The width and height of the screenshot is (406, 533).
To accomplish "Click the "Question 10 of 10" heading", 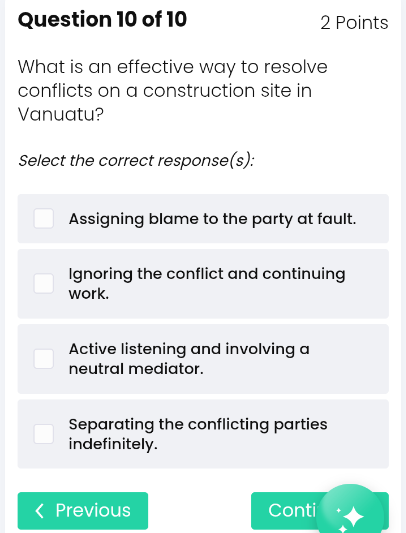I will (x=102, y=19).
